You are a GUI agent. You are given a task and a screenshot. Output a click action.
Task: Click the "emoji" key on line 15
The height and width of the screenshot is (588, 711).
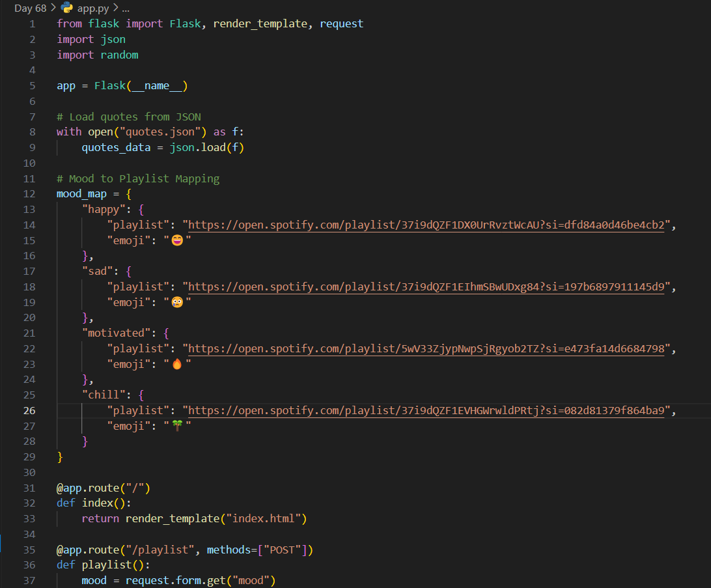[129, 240]
